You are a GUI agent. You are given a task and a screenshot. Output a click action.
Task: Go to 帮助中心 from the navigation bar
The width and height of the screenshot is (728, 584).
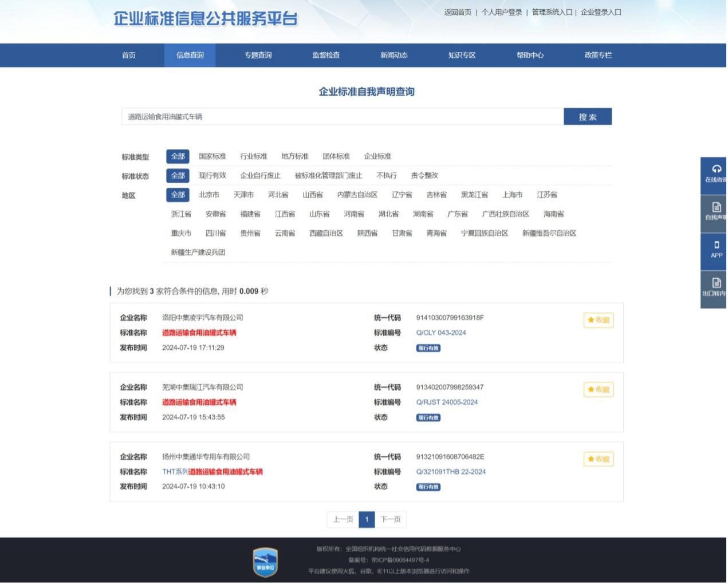[x=530, y=55]
